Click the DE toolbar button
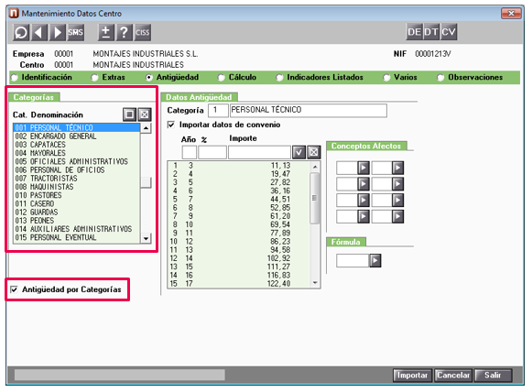532x392 pixels. (x=414, y=32)
